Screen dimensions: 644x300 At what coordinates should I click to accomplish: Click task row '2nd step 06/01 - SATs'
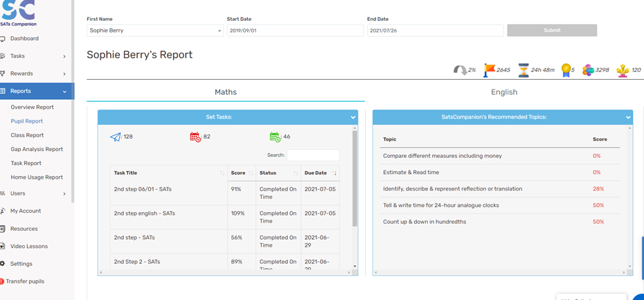[x=225, y=193]
